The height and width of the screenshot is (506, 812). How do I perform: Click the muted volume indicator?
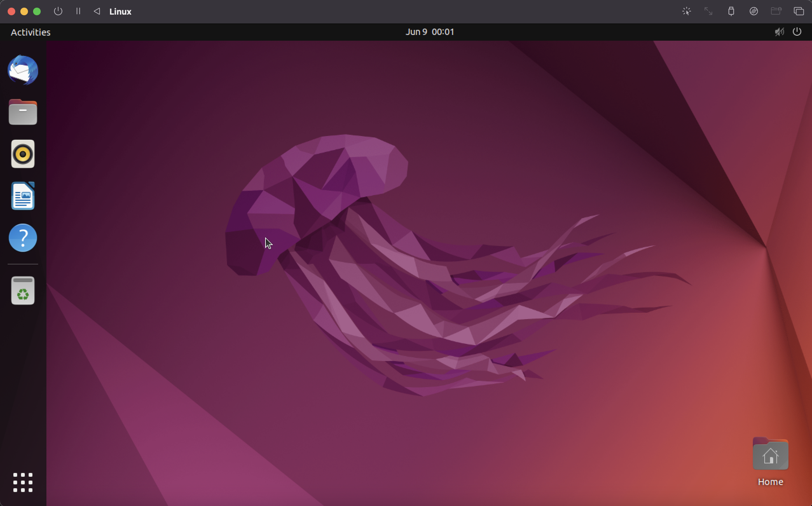coord(779,32)
